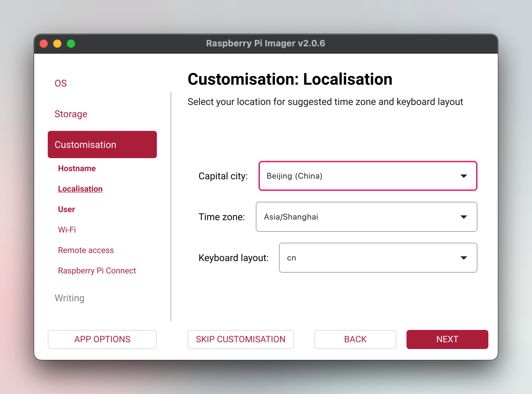Go to the Storage step in sidebar
Viewport: 532px width, 394px height.
coord(71,114)
